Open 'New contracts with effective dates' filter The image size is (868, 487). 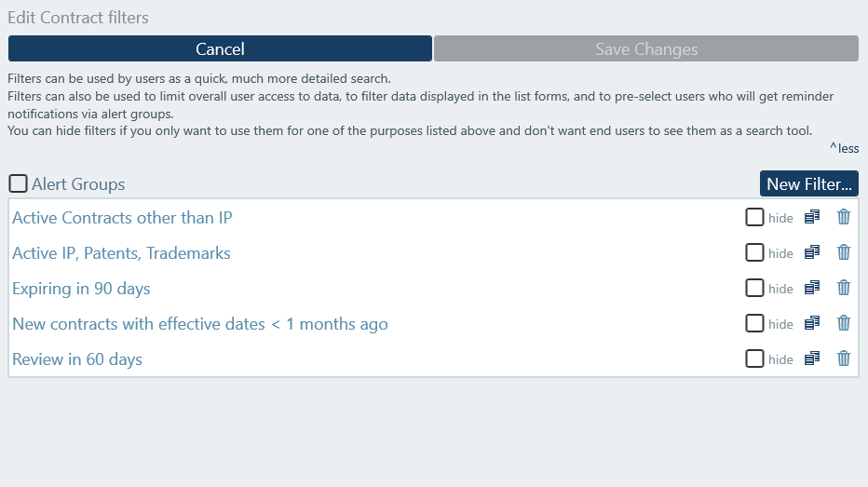click(x=199, y=324)
